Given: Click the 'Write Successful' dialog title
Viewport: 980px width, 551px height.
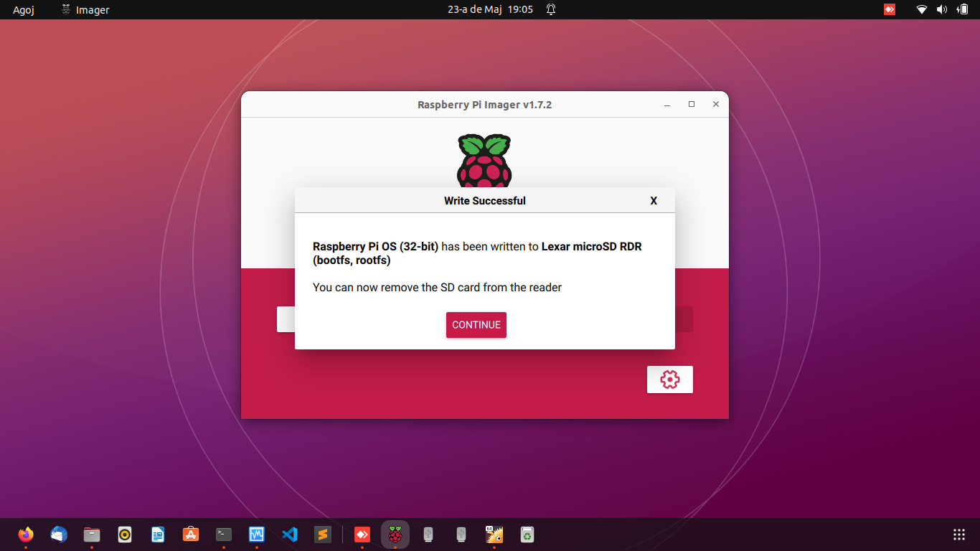Looking at the screenshot, I should [485, 201].
